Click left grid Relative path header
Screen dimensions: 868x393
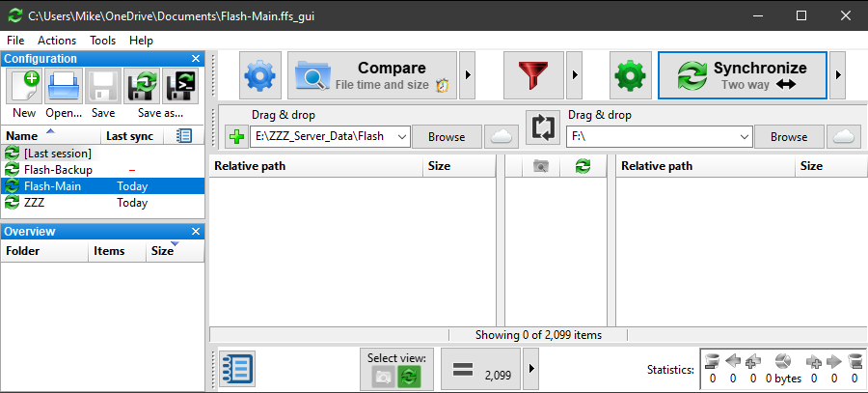(x=316, y=166)
